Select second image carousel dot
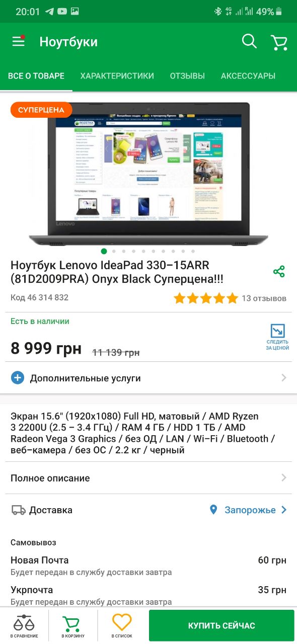The width and height of the screenshot is (297, 644). pos(114,251)
